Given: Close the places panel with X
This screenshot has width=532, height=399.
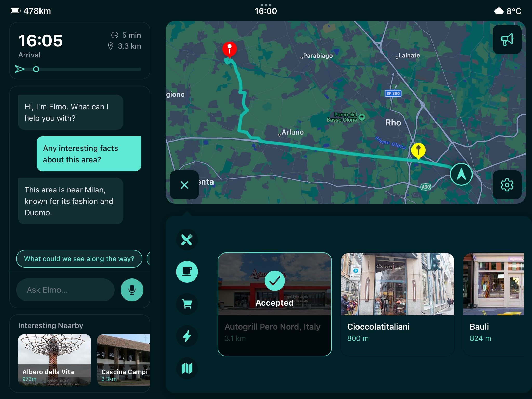Looking at the screenshot, I should (x=184, y=185).
